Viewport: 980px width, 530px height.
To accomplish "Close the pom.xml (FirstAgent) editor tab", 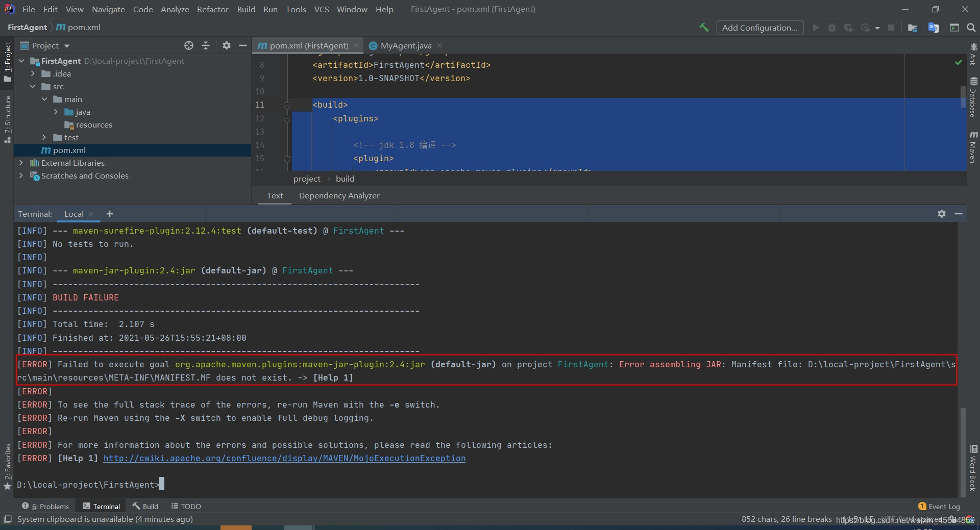I will tap(356, 45).
